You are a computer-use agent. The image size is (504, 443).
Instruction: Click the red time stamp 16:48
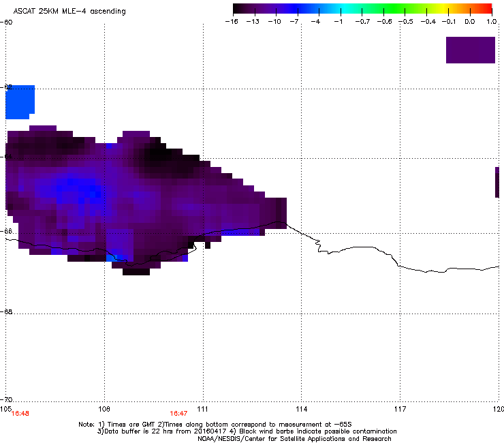20,414
